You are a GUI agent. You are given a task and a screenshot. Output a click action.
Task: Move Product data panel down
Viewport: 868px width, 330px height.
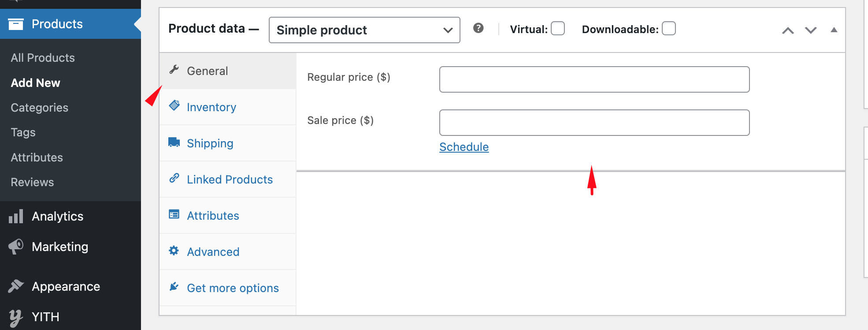[x=811, y=30]
